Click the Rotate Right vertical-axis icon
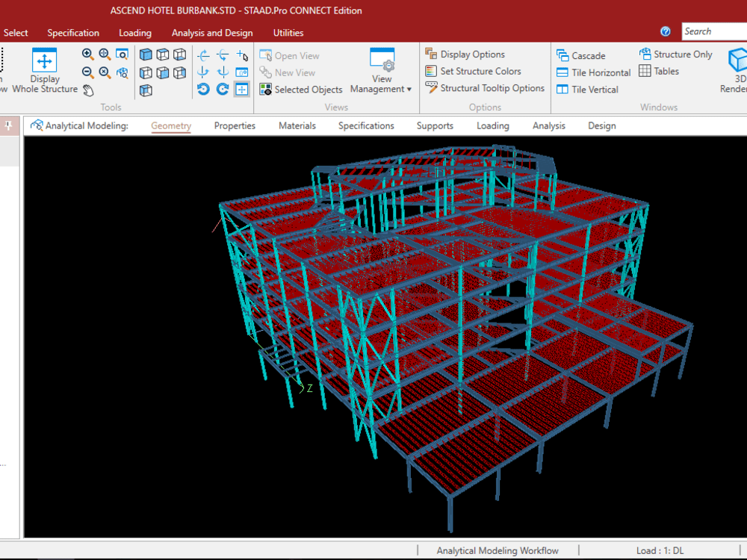Image resolution: width=747 pixels, height=560 pixels. (223, 72)
